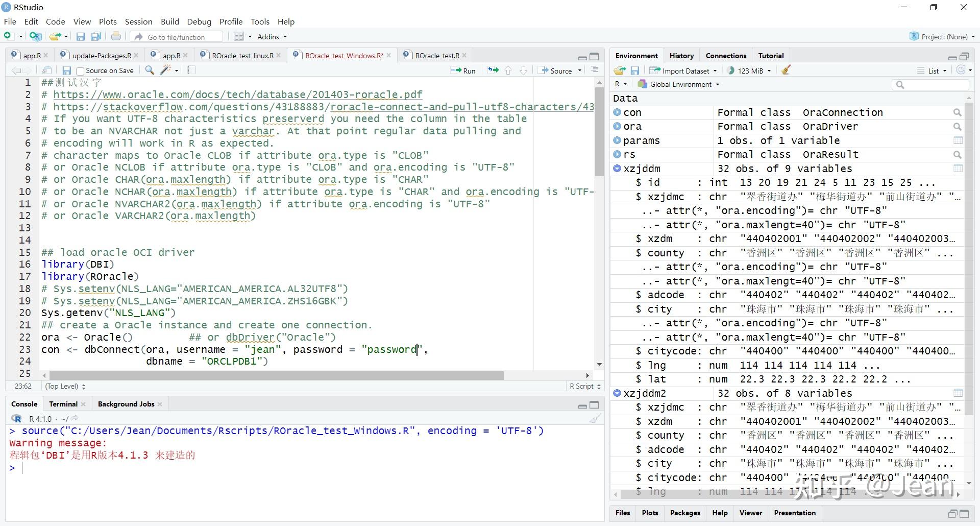Viewport: 980px width, 526px height.
Task: Toggle the Source on Save checkbox
Action: [80, 71]
